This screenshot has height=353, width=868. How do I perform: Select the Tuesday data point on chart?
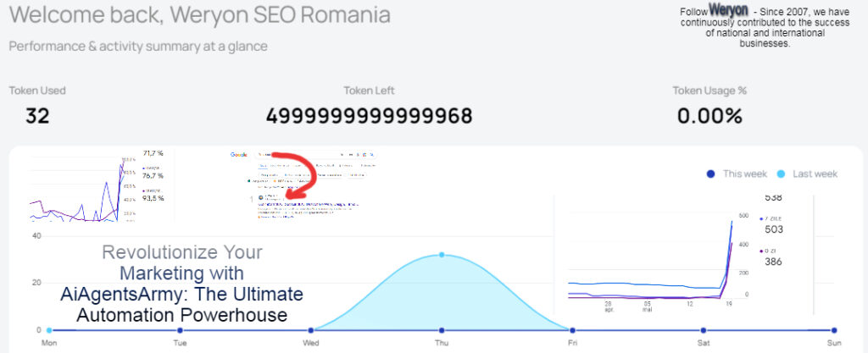click(180, 330)
